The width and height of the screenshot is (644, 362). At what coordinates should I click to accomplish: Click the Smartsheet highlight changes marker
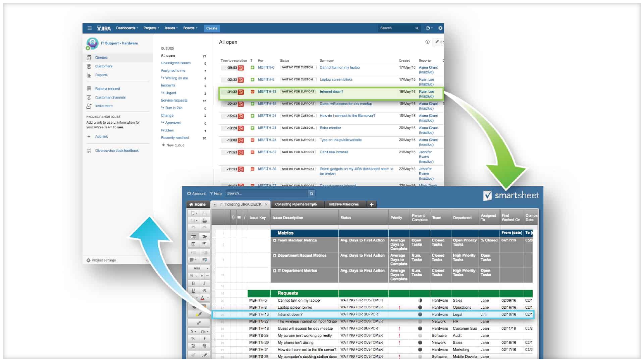pyautogui.click(x=199, y=314)
